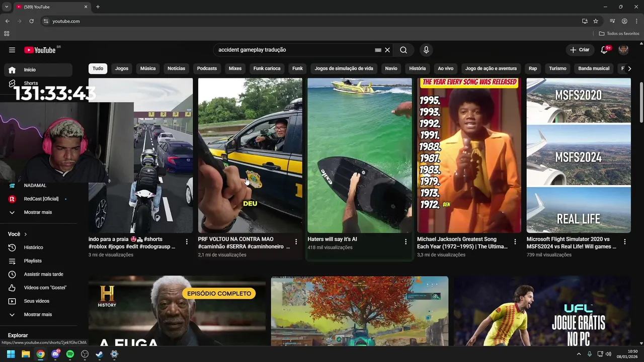This screenshot has width=644, height=362.
Task: Filter by Banda musical chip
Action: tap(594, 68)
